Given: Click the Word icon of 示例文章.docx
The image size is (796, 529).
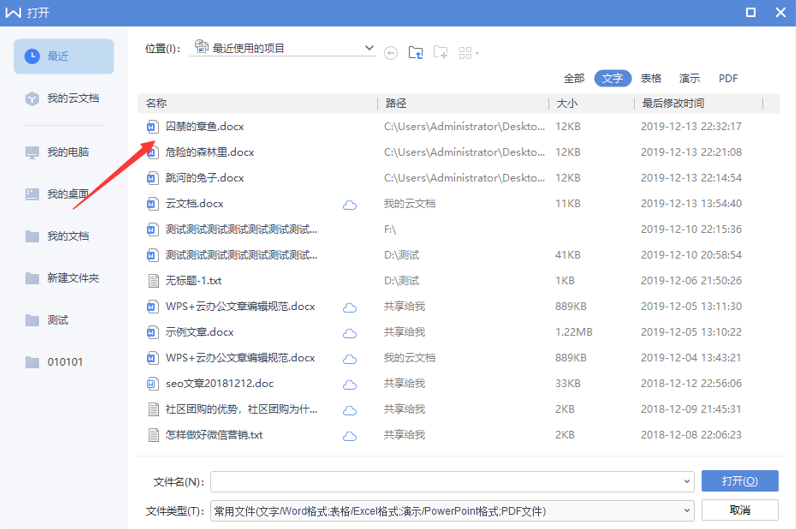Looking at the screenshot, I should coord(152,333).
